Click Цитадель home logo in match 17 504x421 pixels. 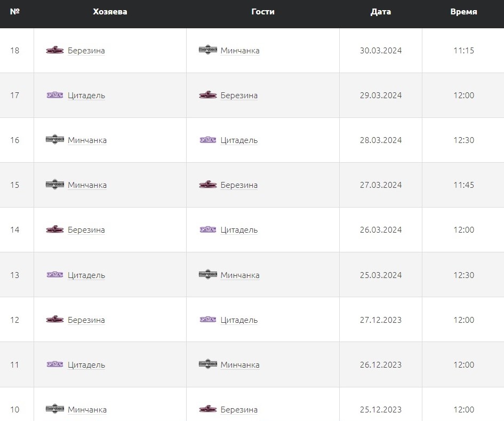[x=55, y=95]
